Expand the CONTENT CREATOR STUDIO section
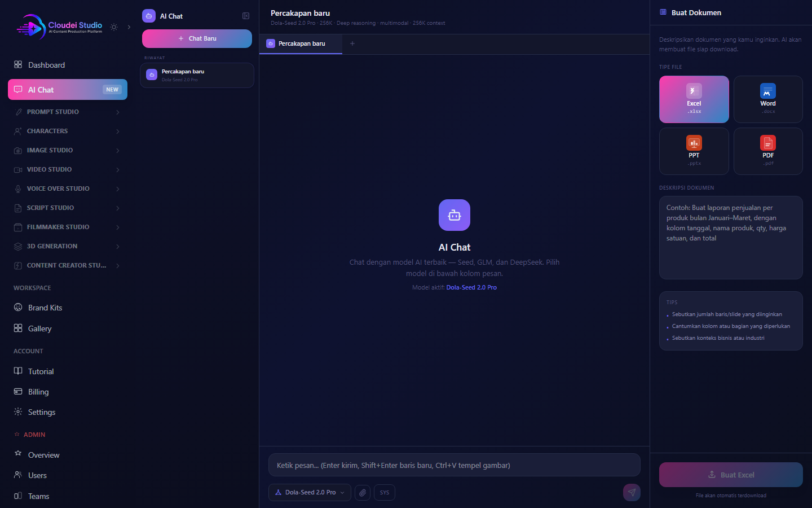The height and width of the screenshot is (508, 812). coord(68,265)
